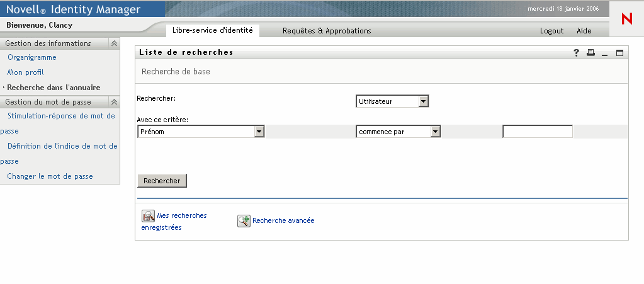
Task: Open the Recherche avancée link
Action: tap(283, 220)
